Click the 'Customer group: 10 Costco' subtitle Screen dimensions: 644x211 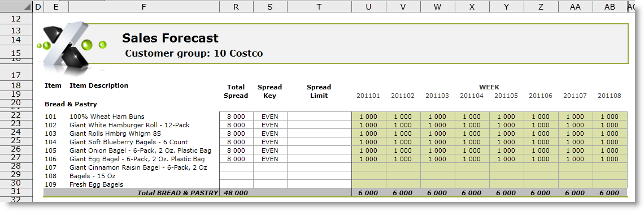click(x=194, y=53)
